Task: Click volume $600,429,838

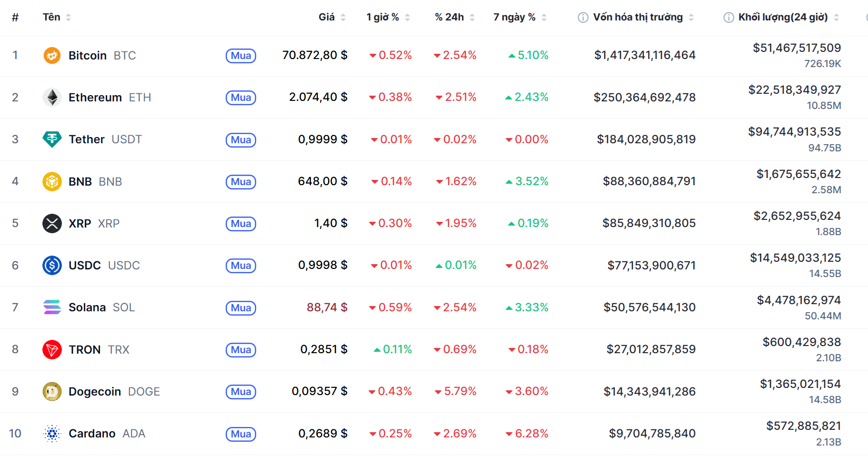Action: (802, 342)
